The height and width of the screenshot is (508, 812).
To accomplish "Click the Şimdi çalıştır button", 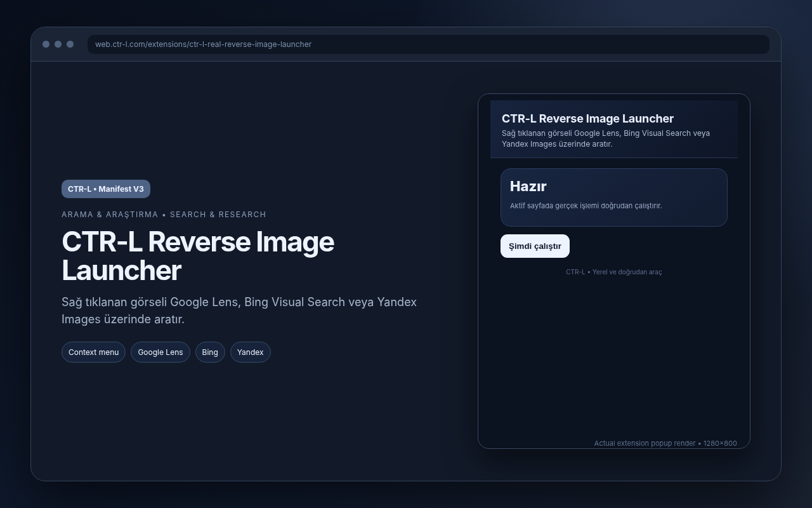I will [x=535, y=246].
